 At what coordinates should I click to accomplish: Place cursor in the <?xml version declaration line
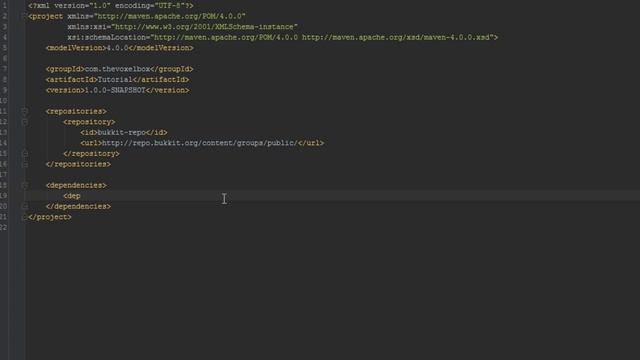point(111,6)
